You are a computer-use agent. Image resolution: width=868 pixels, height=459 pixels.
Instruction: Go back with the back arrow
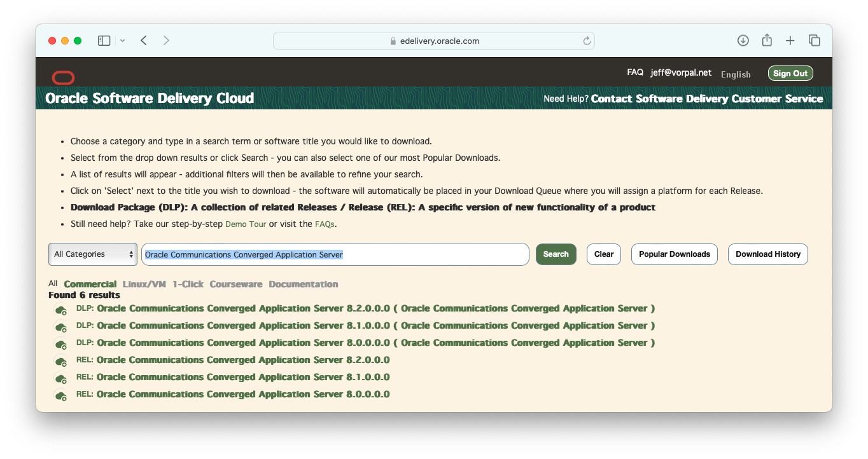[x=144, y=41]
